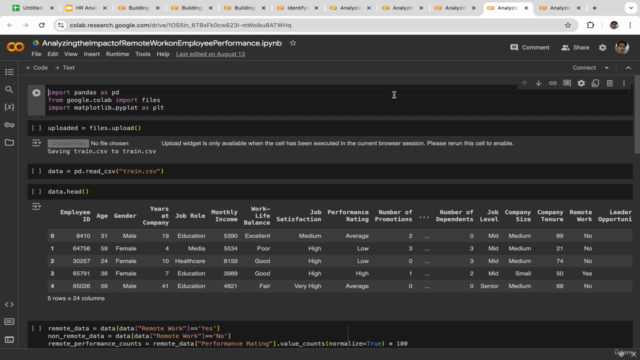Open output options for data.head table
This screenshot has height=360, width=640.
click(36, 207)
